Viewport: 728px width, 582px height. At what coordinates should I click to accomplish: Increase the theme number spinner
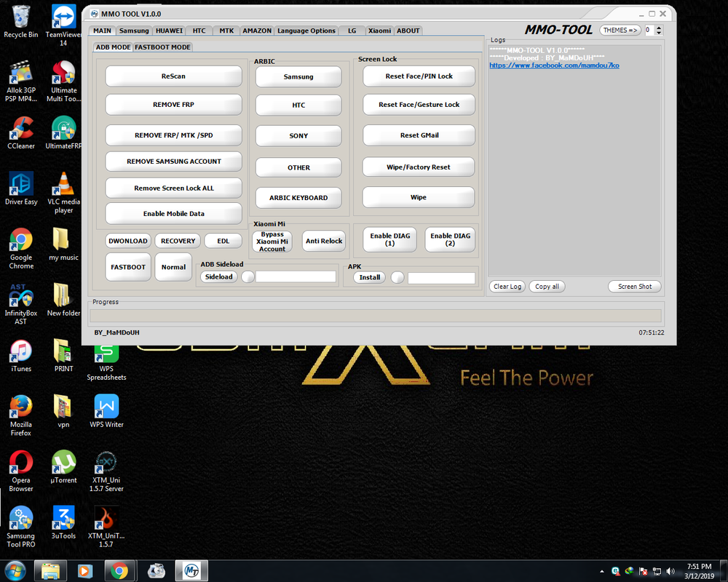pos(659,28)
